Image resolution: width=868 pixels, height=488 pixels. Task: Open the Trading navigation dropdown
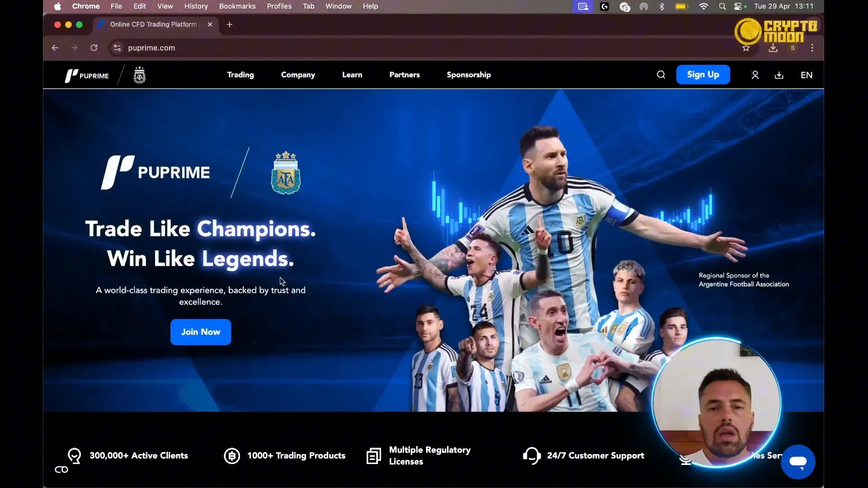(x=241, y=75)
